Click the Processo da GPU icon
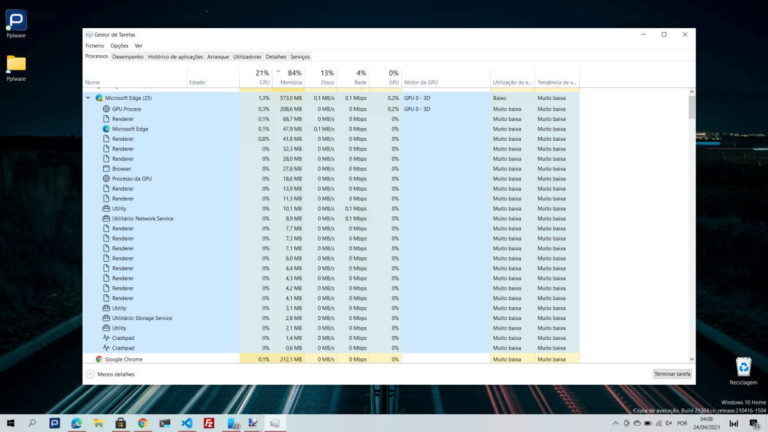The height and width of the screenshot is (432, 768). (106, 178)
